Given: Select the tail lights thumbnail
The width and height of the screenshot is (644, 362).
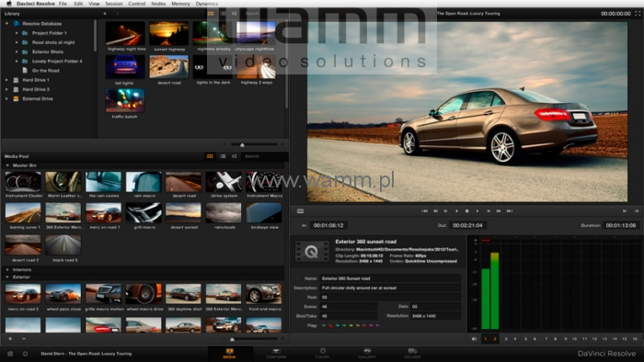Looking at the screenshot, I should point(125,67).
